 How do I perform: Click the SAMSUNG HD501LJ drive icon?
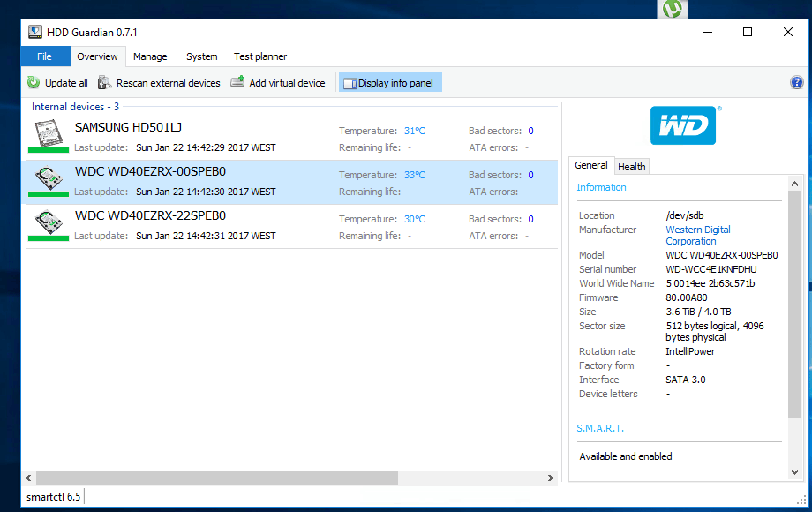click(49, 133)
